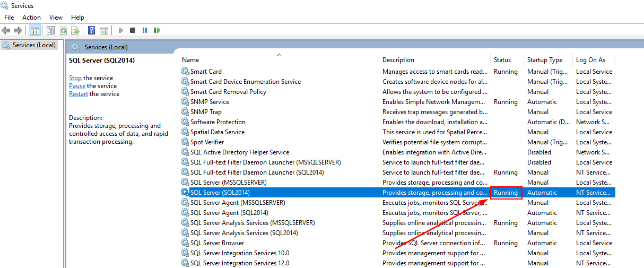The height and width of the screenshot is (268, 644).
Task: Click Disabled startup type of SQL Active Directory Helper
Action: tap(539, 152)
